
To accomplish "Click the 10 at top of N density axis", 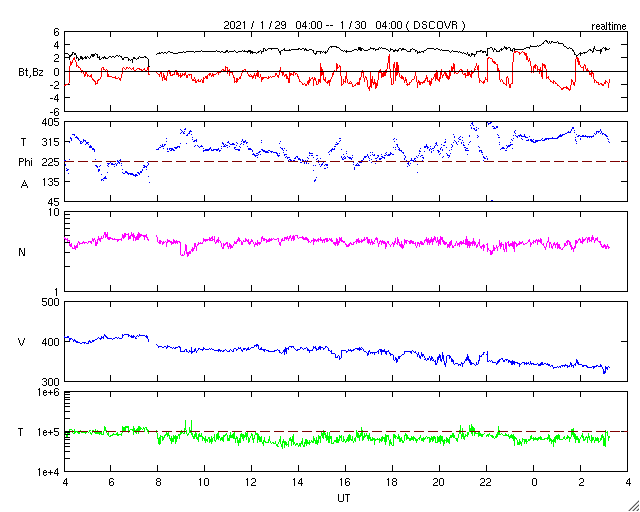I will tap(54, 212).
